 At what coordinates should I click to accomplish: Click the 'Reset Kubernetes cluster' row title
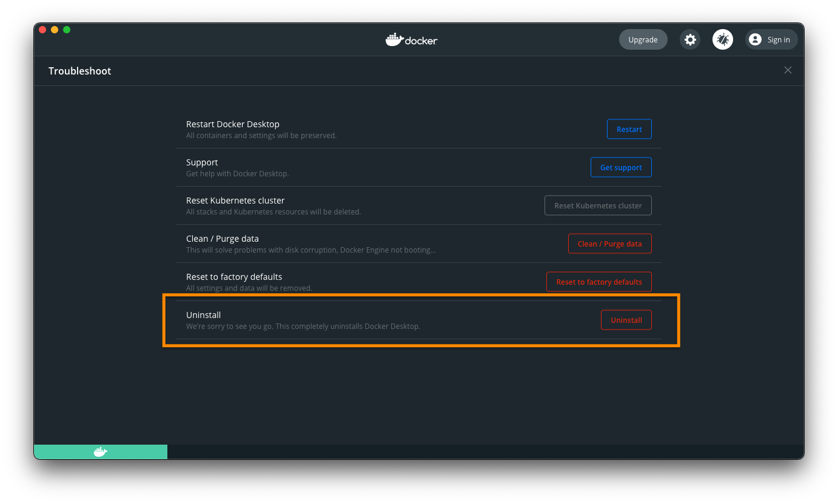point(235,201)
